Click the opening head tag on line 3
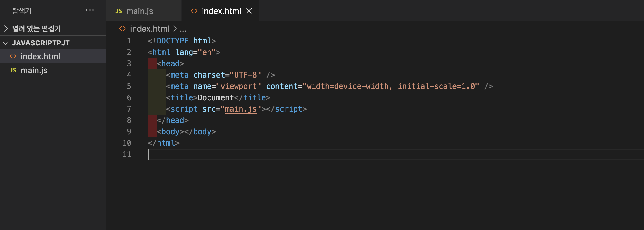Viewport: 644px width, 230px height. 170,64
